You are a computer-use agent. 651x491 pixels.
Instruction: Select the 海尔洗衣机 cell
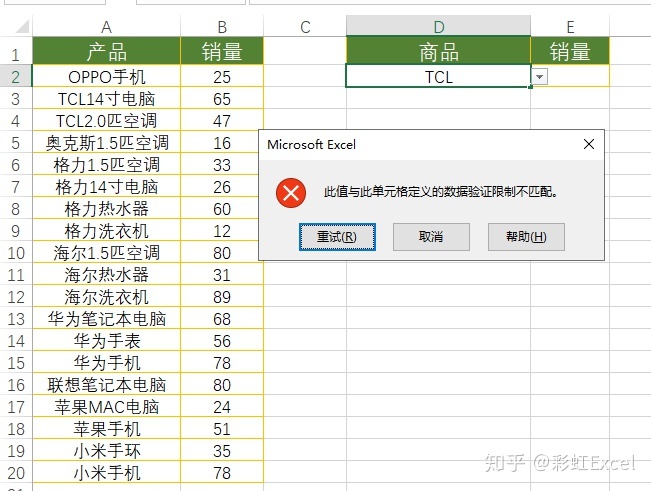coord(106,297)
